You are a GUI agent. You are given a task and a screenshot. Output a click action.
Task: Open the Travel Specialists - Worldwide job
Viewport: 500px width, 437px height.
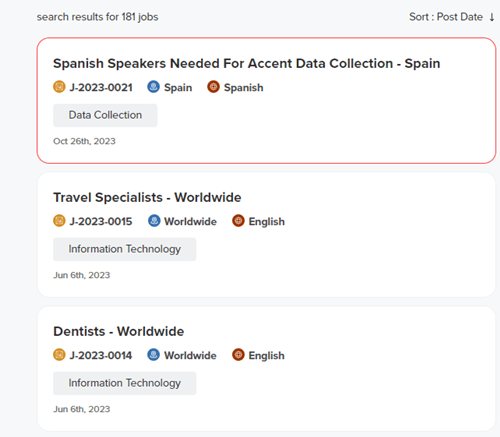coord(147,197)
